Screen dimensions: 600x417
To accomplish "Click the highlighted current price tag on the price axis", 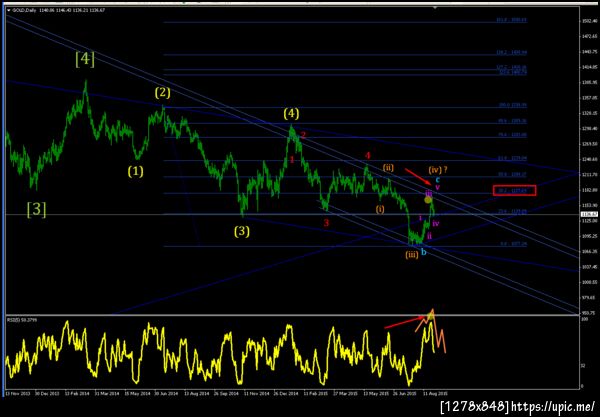I will pyautogui.click(x=590, y=214).
